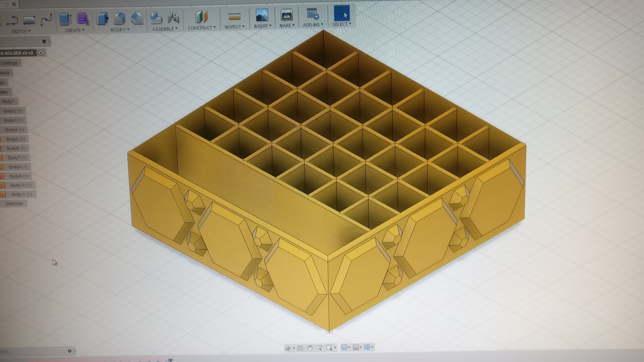644x362 pixels.
Task: Select the Rectangle sketch tool
Action: click(29, 21)
